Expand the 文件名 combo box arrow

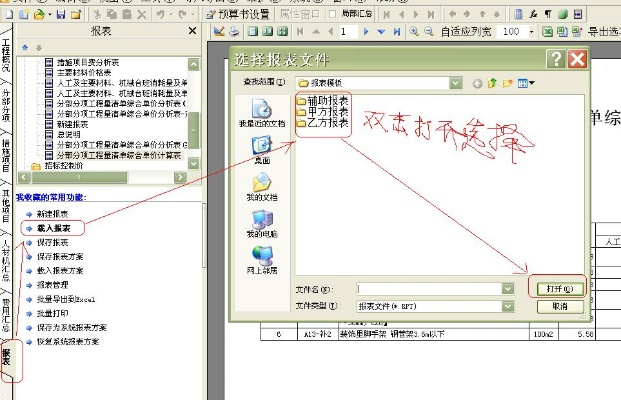tap(507, 288)
